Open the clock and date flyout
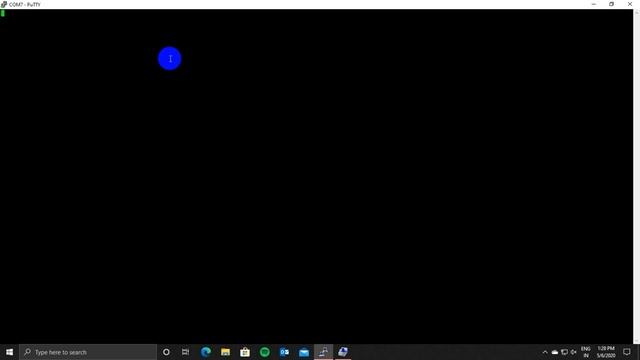The image size is (640, 360). point(606,352)
